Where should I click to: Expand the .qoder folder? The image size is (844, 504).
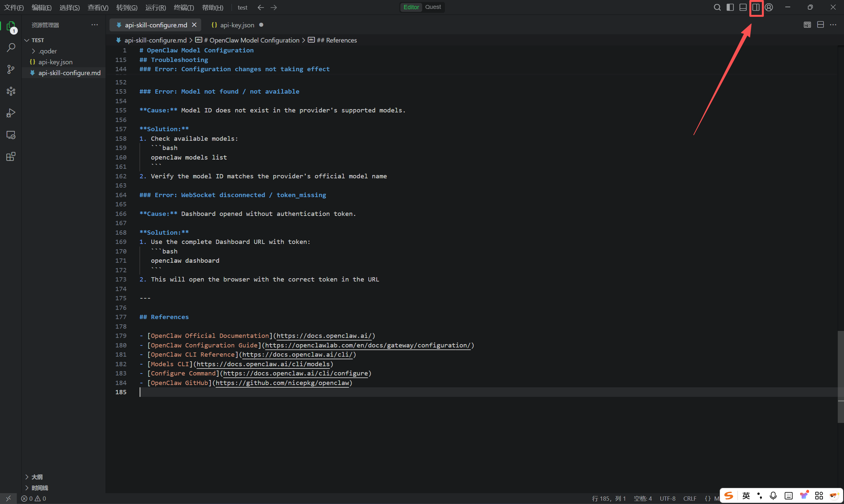point(47,51)
